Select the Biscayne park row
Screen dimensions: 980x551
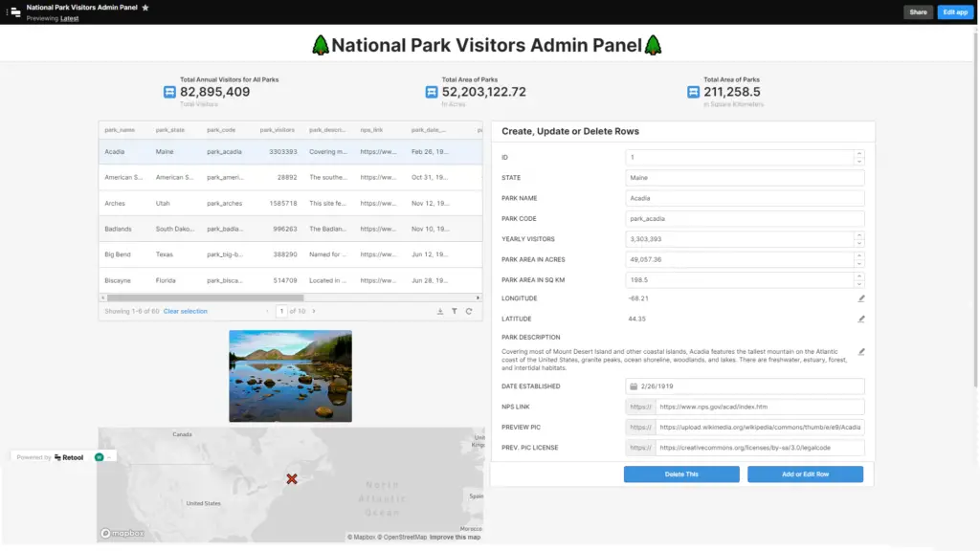291,280
